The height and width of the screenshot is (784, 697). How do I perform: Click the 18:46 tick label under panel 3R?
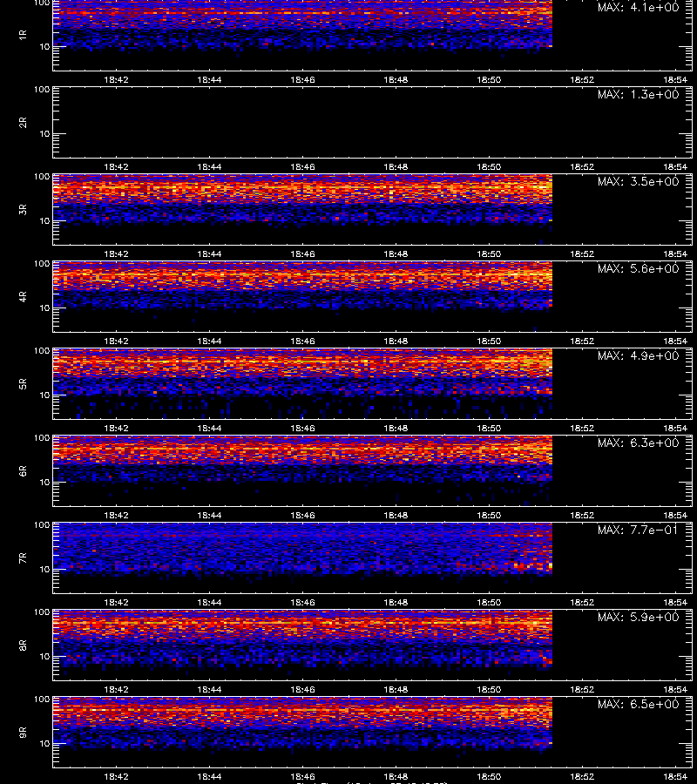[x=302, y=254]
